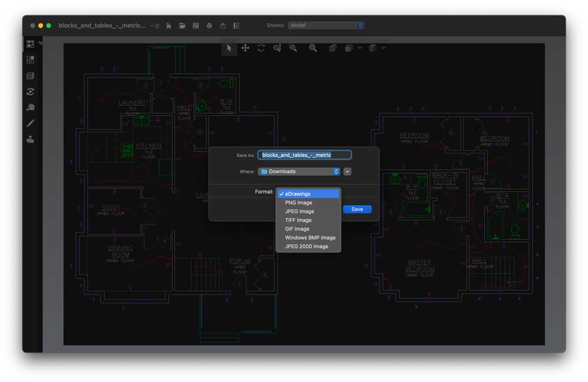Viewport: 588px width, 382px height.
Task: Open the Stamps tool in left sidebar
Action: [31, 139]
